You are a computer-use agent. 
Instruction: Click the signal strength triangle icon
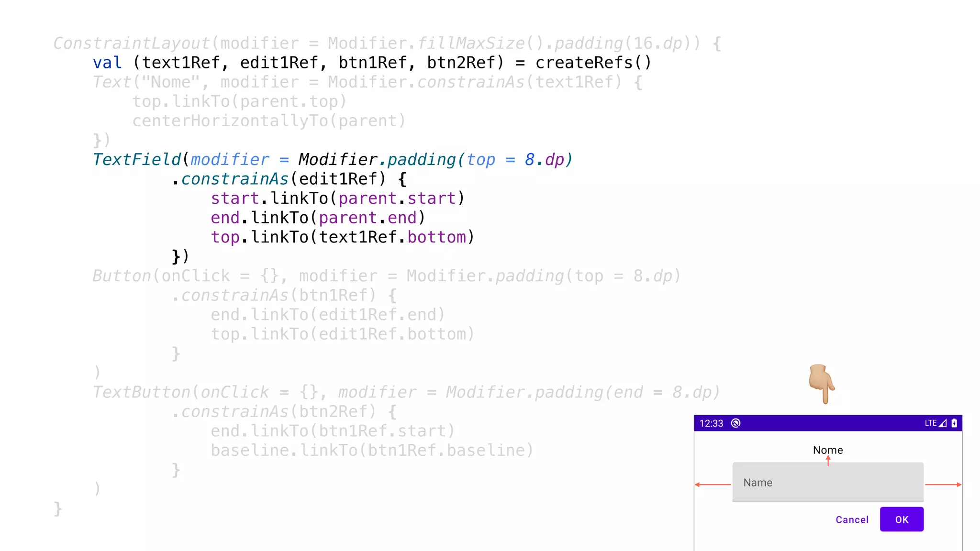(x=943, y=423)
